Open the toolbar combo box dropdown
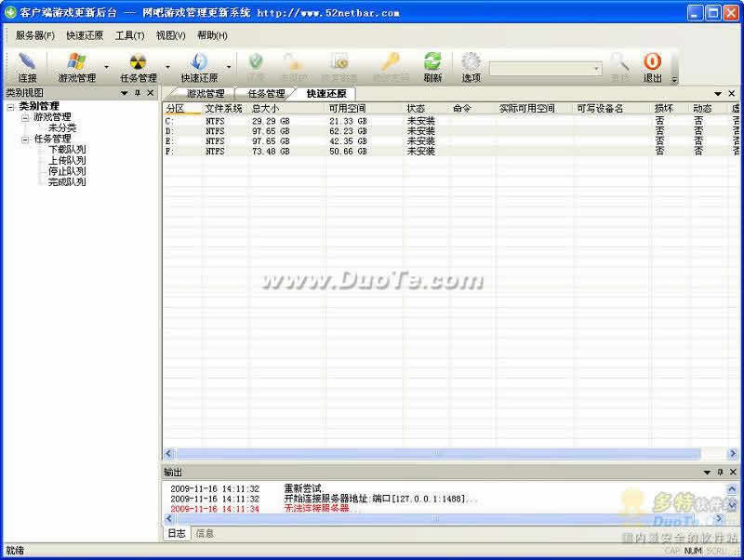This screenshot has height=560, width=744. coord(597,68)
